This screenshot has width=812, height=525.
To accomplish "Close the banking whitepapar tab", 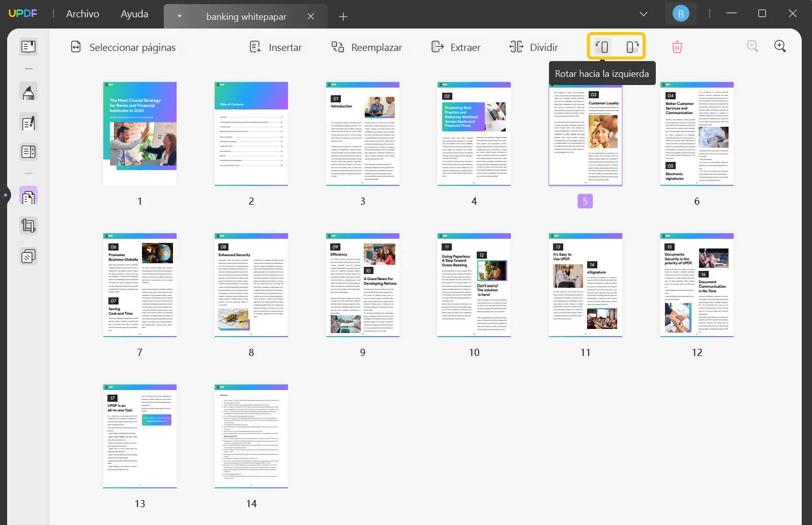I will coord(311,16).
